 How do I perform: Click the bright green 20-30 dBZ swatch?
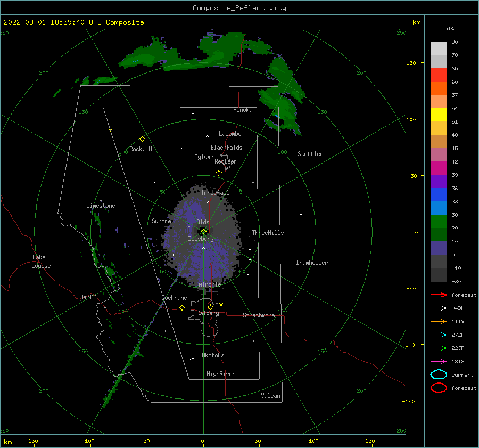pyautogui.click(x=439, y=222)
